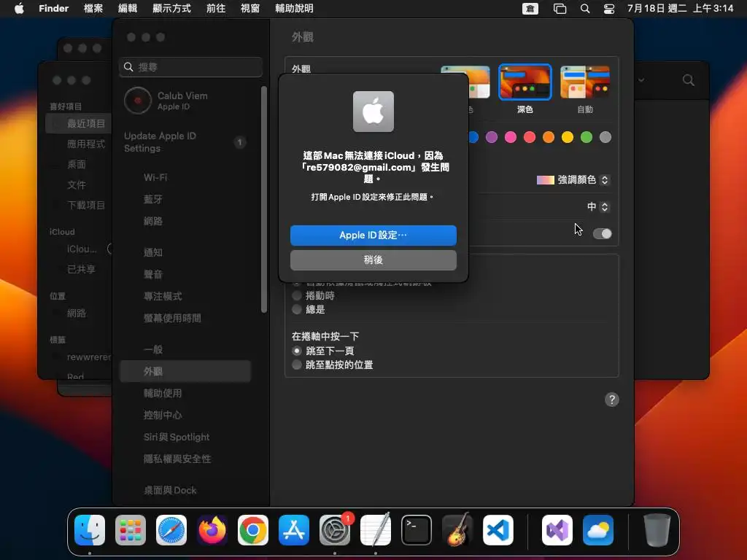Launch Visual Studio Code from the Dock
The width and height of the screenshot is (747, 560).
pos(498,530)
